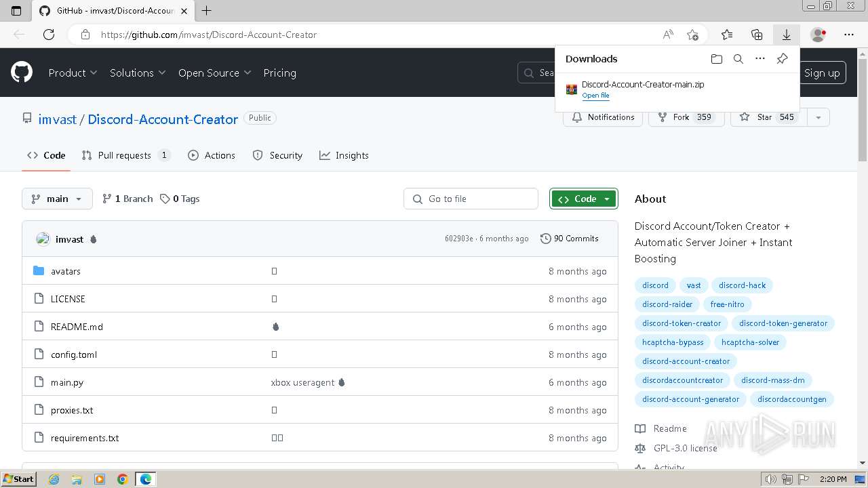Open the 90 Commits history
The height and width of the screenshot is (488, 868).
click(x=570, y=239)
